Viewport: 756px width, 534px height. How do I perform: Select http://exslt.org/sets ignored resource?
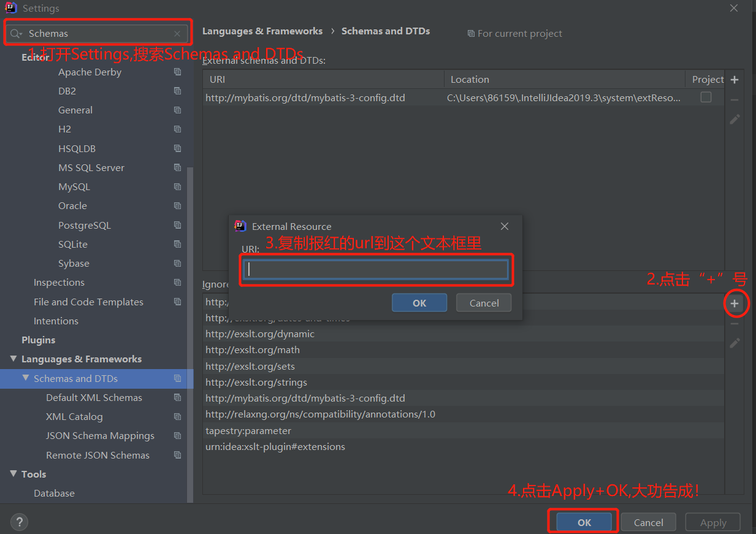(x=464, y=366)
